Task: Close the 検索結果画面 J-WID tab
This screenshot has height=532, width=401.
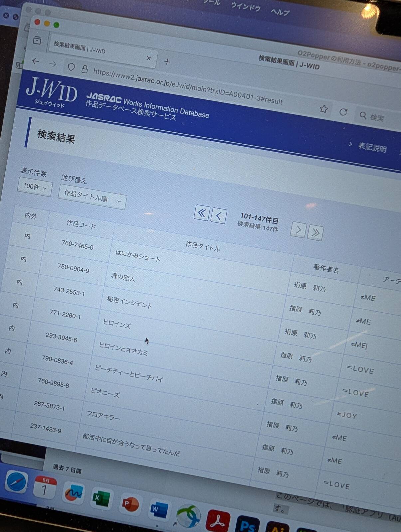Action: click(x=149, y=58)
